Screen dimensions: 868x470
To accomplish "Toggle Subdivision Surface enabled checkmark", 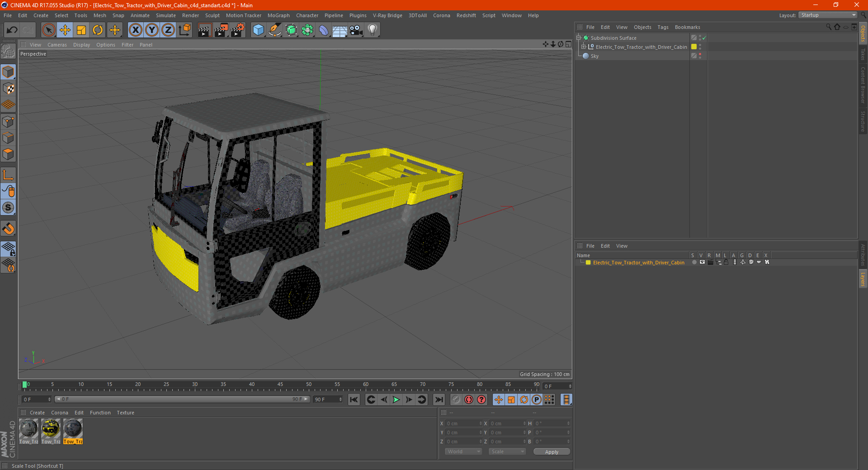I will (704, 38).
